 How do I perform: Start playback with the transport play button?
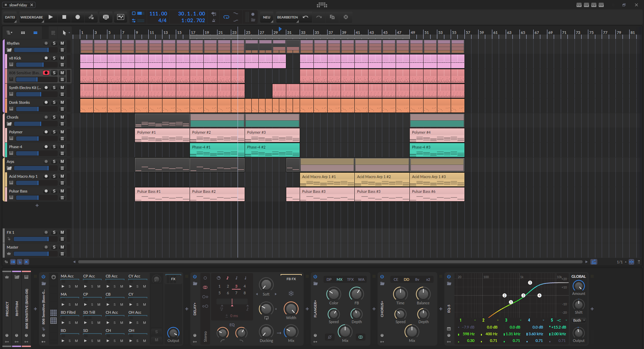pos(51,17)
